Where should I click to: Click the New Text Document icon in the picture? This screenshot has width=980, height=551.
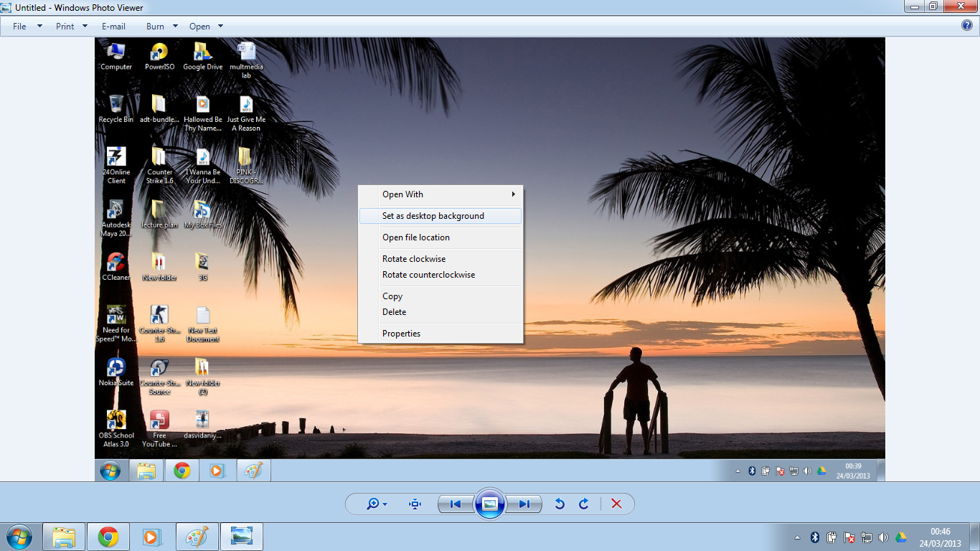point(203,324)
